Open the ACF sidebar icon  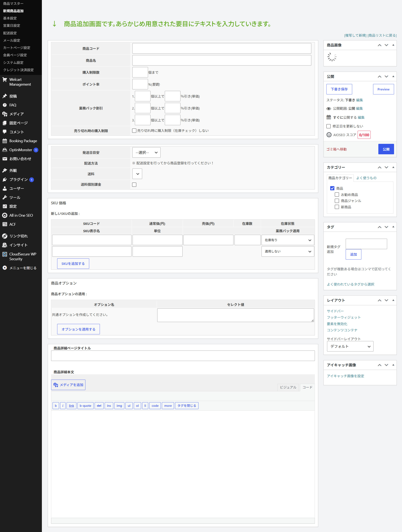5,224
